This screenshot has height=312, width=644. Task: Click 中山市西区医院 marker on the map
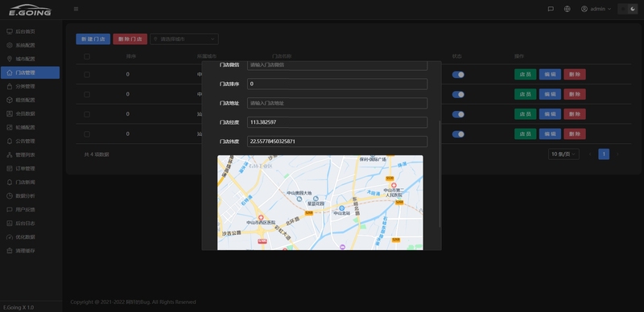pos(261,218)
